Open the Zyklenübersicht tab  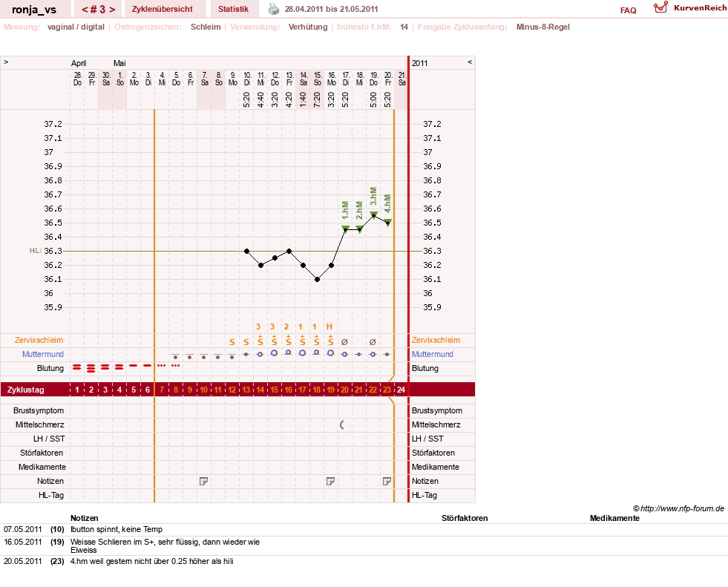click(x=163, y=9)
